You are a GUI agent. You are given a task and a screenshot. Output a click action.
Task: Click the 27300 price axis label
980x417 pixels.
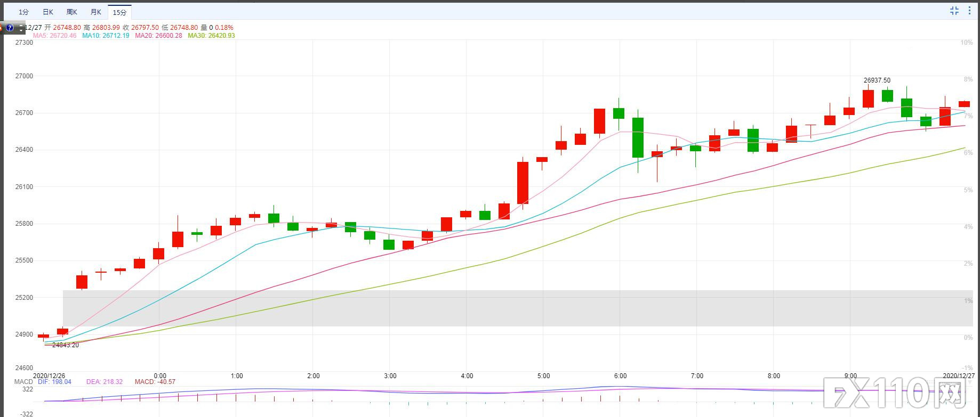tap(24, 43)
